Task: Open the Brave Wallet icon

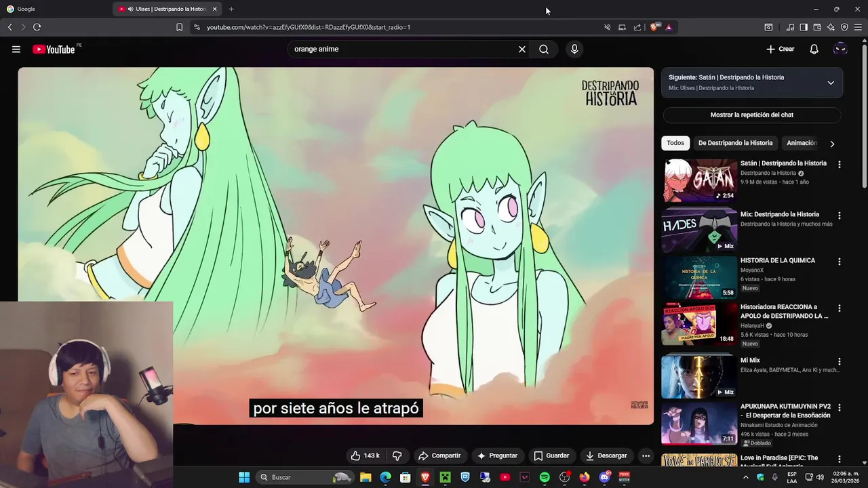Action: (x=817, y=27)
